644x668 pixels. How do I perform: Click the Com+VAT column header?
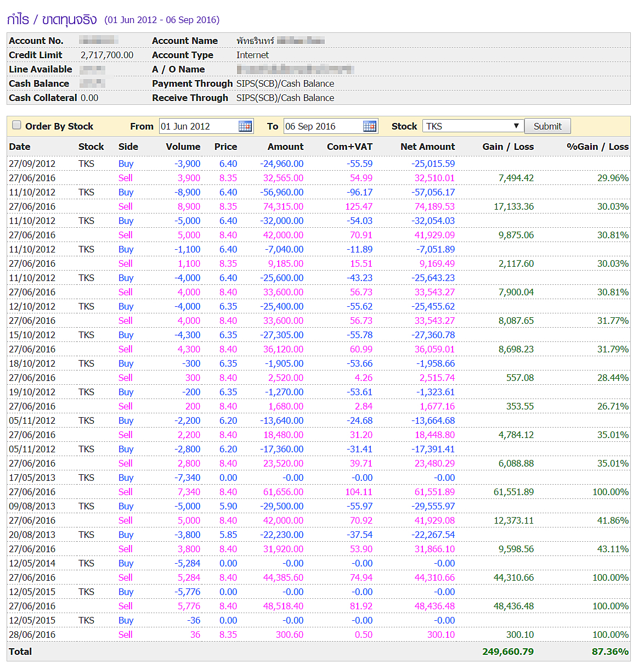(349, 147)
